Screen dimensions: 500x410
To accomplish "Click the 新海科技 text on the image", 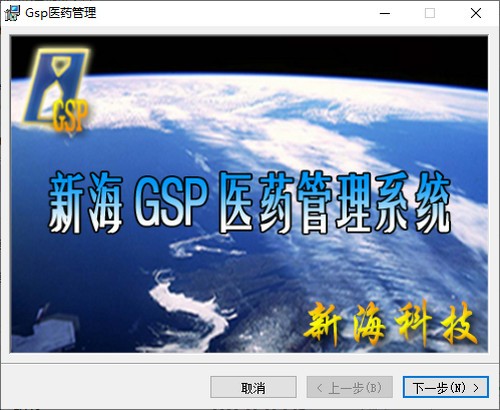I will pyautogui.click(x=390, y=322).
